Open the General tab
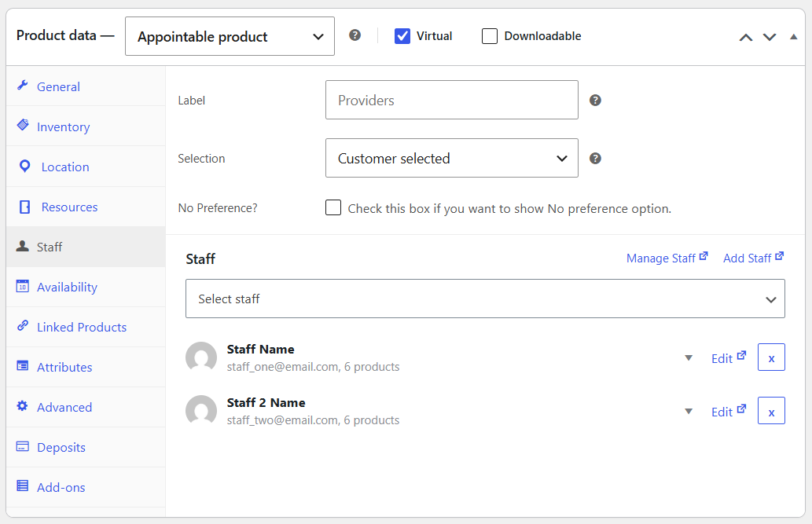Image resolution: width=812 pixels, height=524 pixels. 86,86
